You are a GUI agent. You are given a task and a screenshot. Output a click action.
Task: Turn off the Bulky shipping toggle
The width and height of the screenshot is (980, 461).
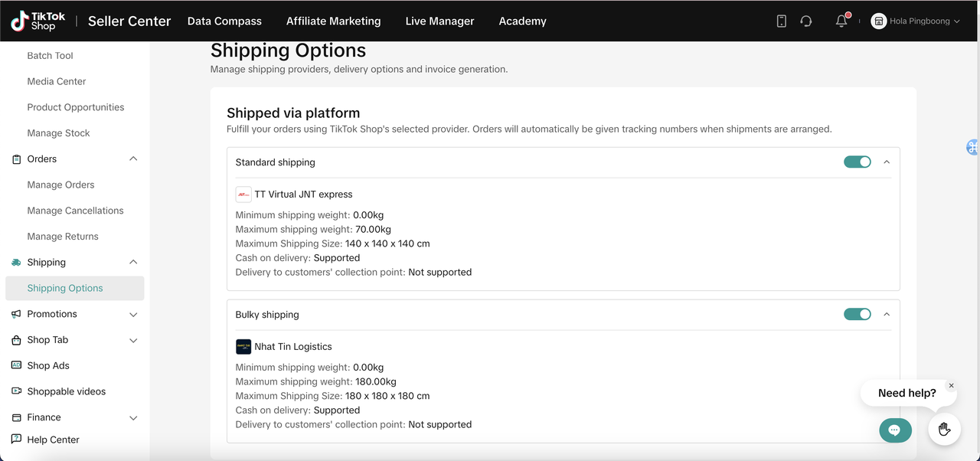(857, 314)
